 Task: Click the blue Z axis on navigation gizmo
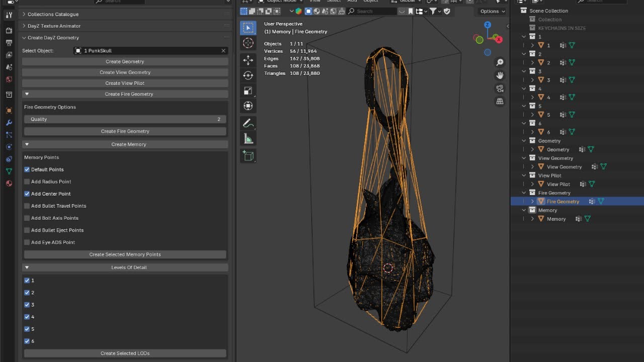point(488,25)
